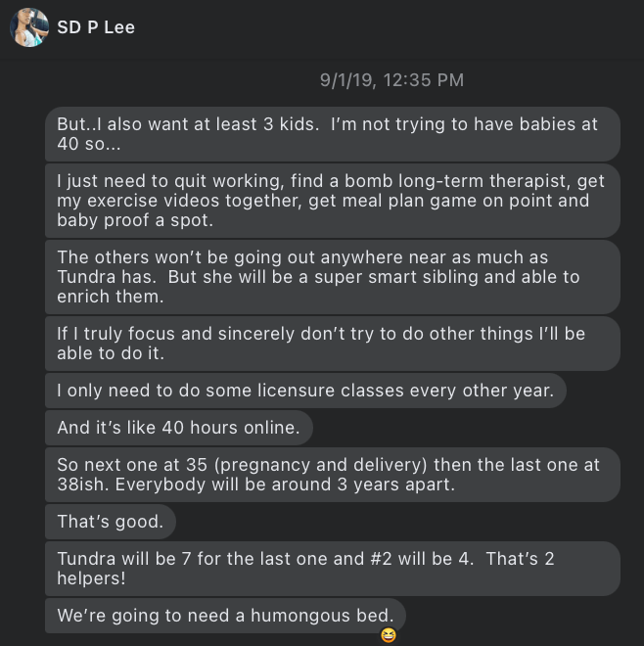The image size is (644, 646).
Task: Click the "next one at 35" message
Action: pyautogui.click(x=333, y=475)
